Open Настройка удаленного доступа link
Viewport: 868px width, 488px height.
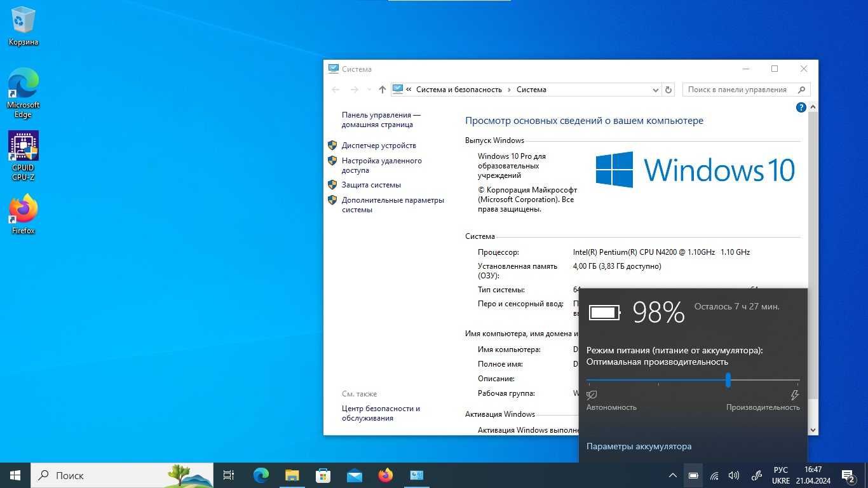click(382, 166)
